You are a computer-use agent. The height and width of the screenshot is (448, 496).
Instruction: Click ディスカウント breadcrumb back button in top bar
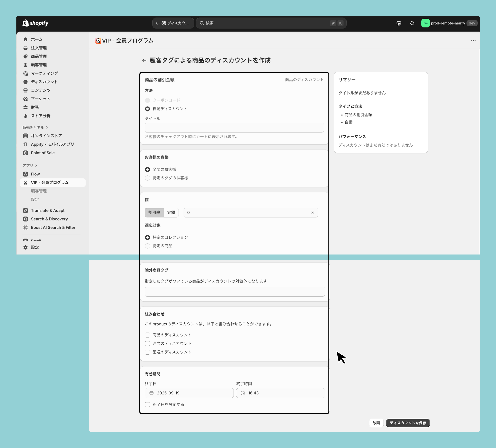point(173,23)
